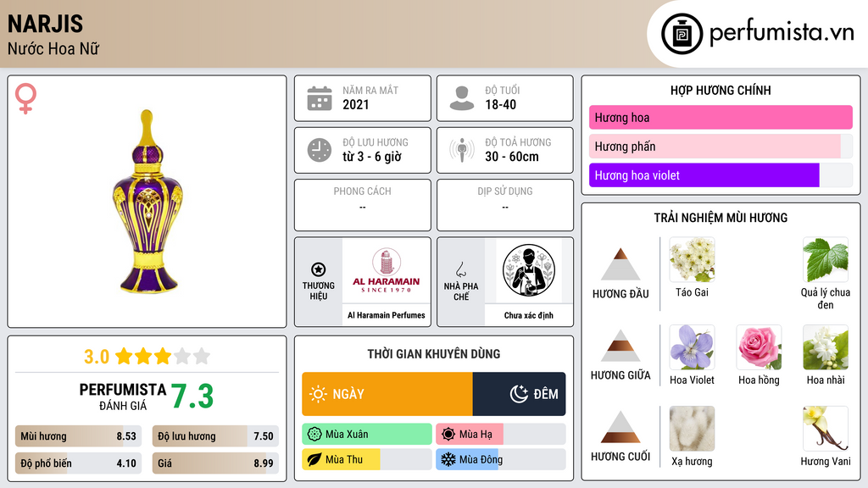Select the Mùa Thu yellow season bar
Viewport: 868px width, 488px height.
tap(367, 459)
